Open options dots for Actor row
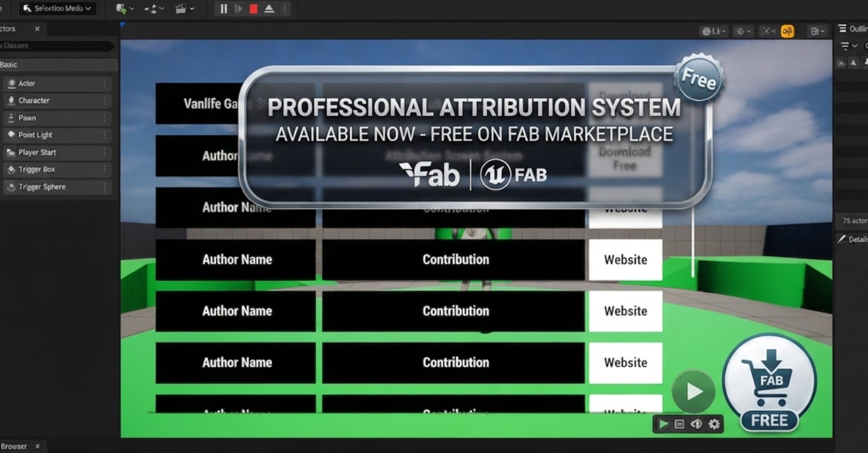 coord(105,84)
